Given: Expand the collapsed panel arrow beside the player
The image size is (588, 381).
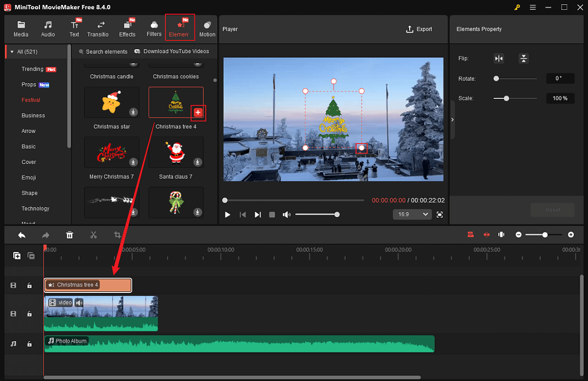Looking at the screenshot, I should pyautogui.click(x=452, y=119).
